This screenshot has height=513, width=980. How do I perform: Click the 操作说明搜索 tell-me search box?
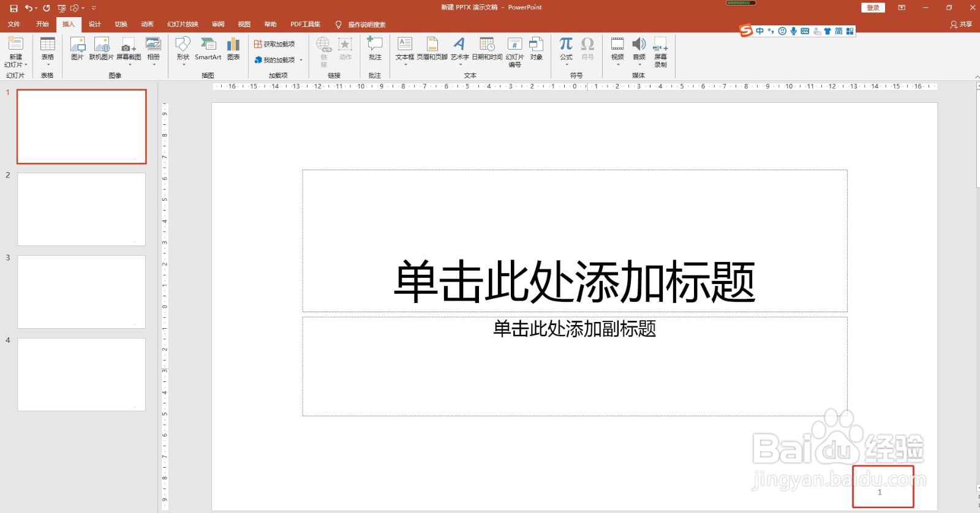(x=366, y=24)
